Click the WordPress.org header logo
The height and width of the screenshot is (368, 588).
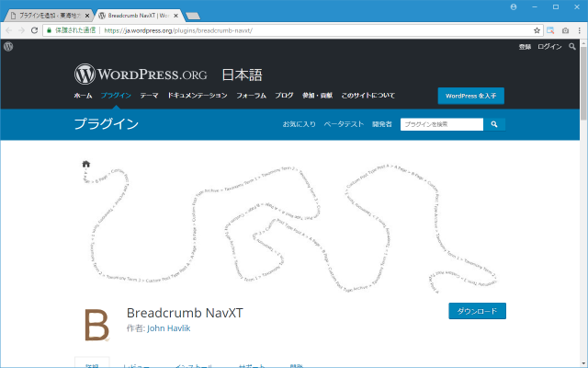141,74
